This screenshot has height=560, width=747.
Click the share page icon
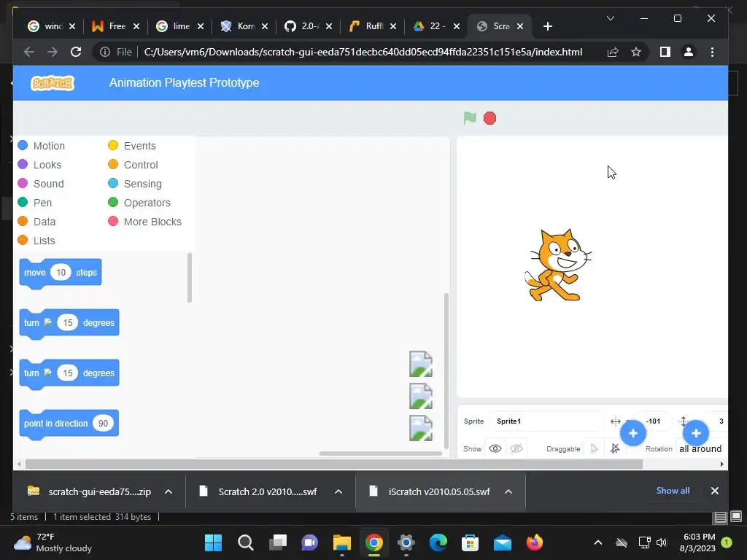click(x=613, y=52)
